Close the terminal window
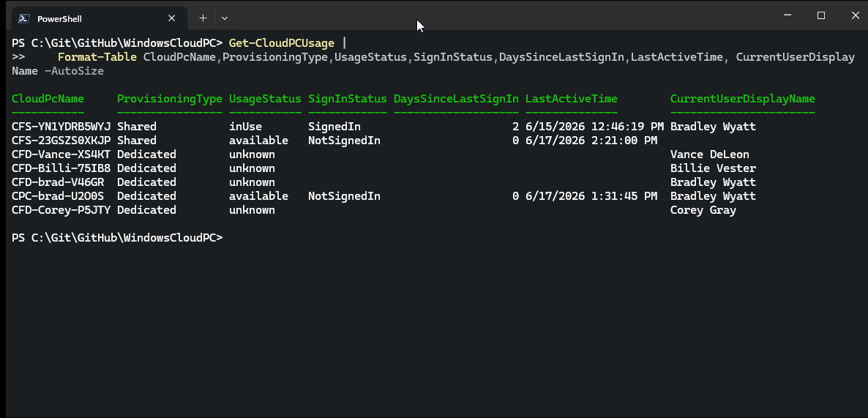The width and height of the screenshot is (868, 418). [855, 15]
